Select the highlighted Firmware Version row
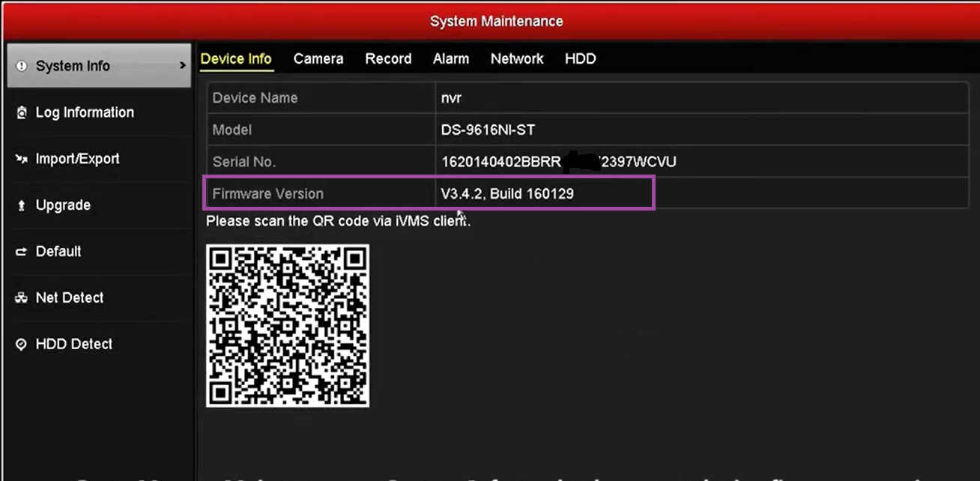The width and height of the screenshot is (980, 481). tap(429, 193)
